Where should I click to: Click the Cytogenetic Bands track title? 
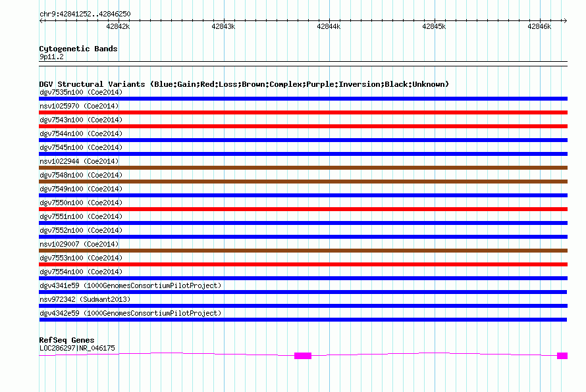(78, 49)
